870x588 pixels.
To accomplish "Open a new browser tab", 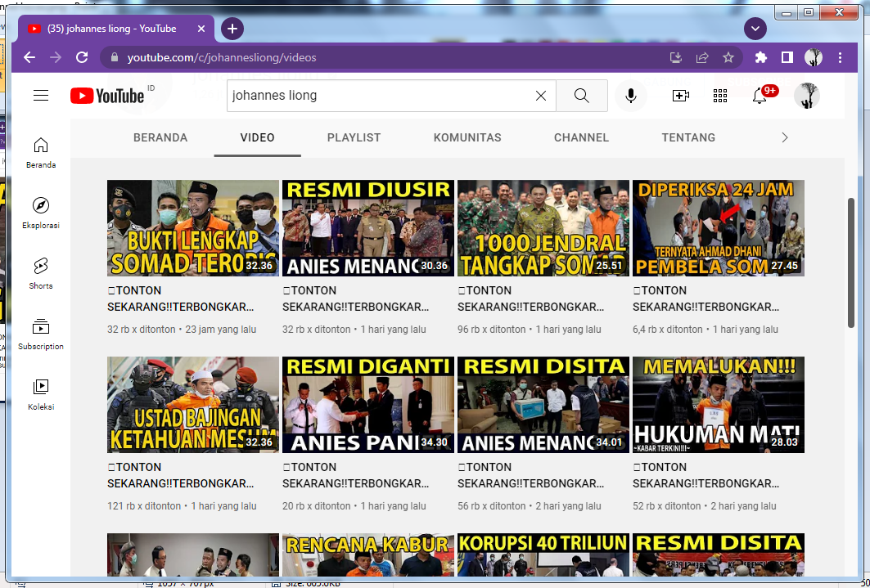I will pos(232,29).
